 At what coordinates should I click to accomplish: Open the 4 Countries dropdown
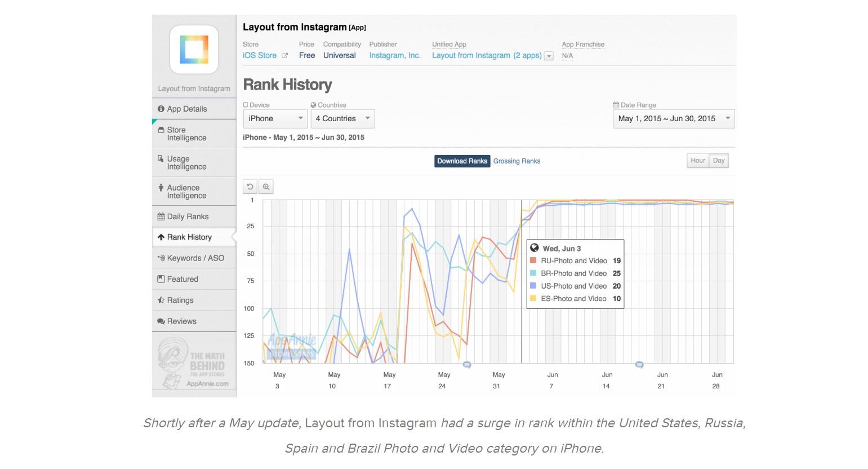(342, 118)
